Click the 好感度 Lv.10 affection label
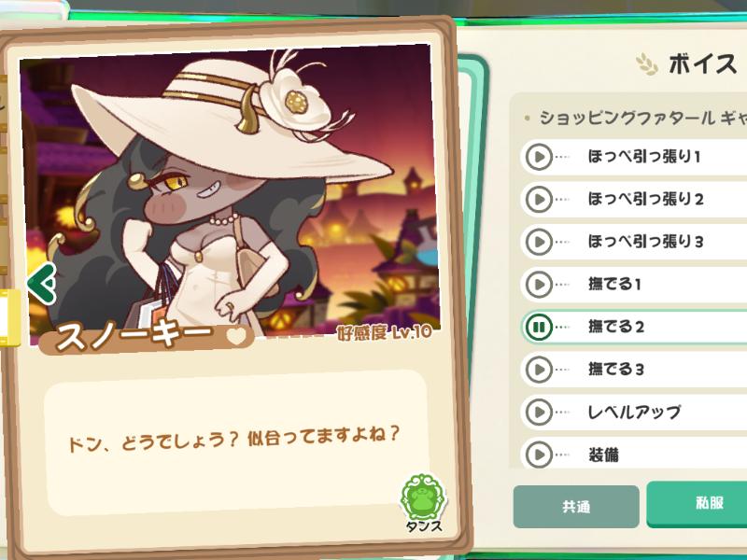Image resolution: width=747 pixels, height=560 pixels. (x=384, y=332)
